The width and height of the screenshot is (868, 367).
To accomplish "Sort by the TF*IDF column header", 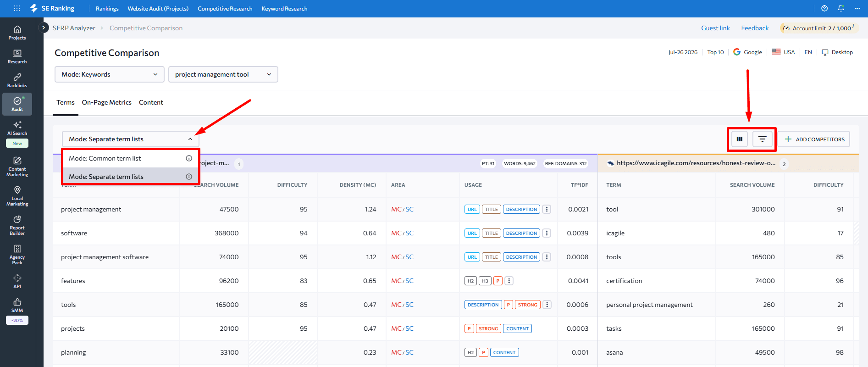I will coord(579,185).
